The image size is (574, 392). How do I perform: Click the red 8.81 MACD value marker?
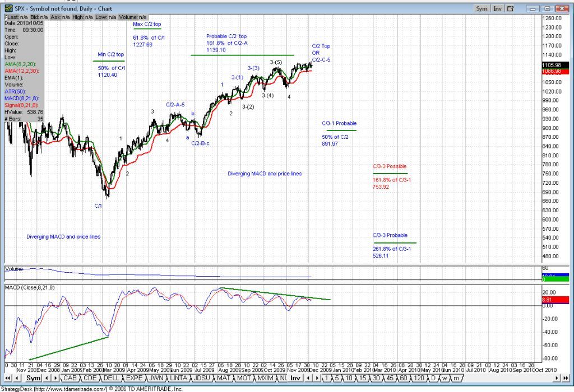coord(555,300)
